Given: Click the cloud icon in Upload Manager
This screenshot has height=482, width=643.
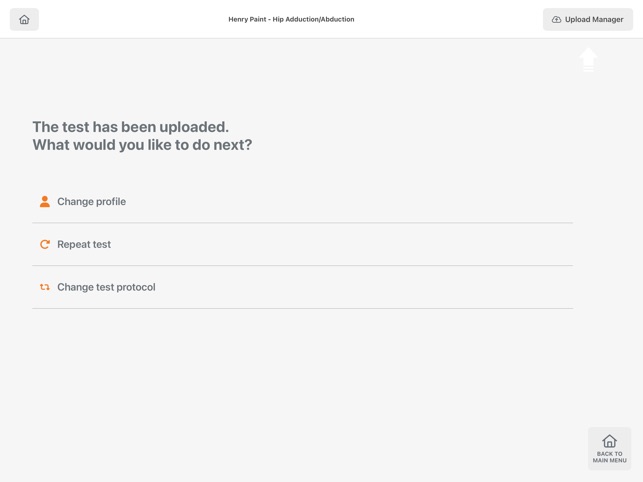Looking at the screenshot, I should [556, 19].
